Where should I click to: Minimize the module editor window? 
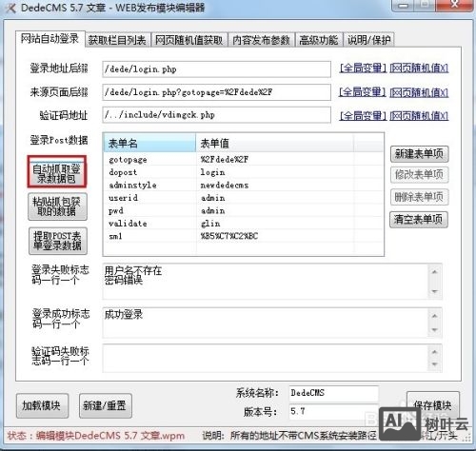click(403, 6)
